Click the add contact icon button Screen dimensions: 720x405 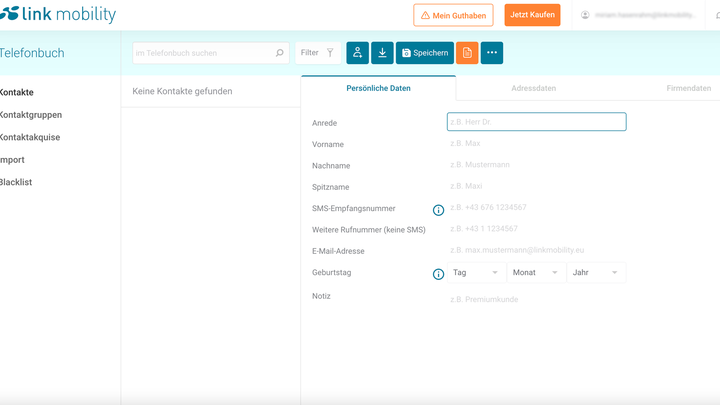[x=357, y=53]
